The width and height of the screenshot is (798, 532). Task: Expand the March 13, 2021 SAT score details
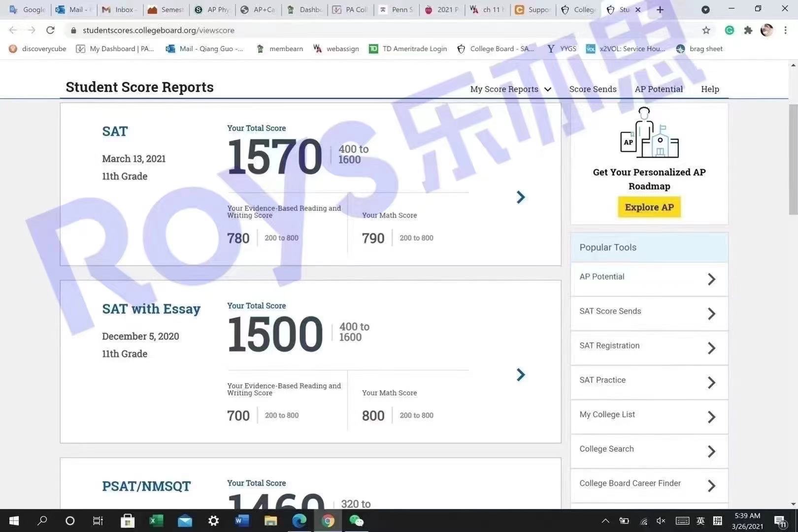tap(521, 197)
